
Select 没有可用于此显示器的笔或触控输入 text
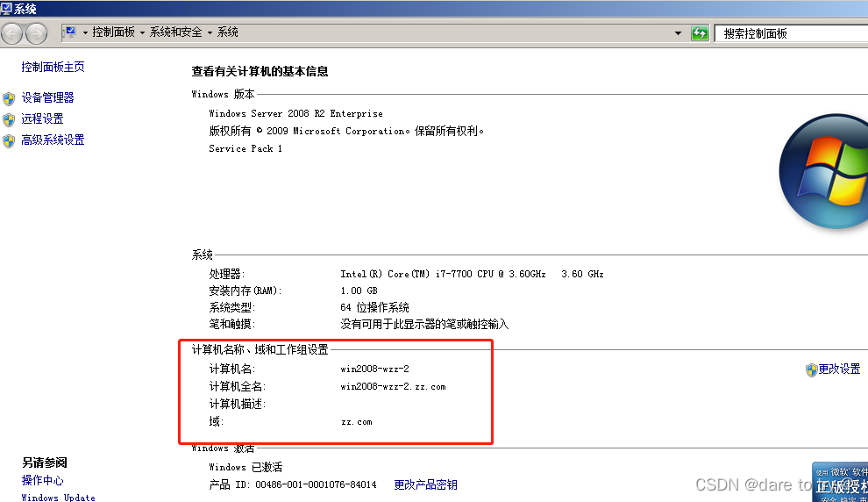(x=424, y=324)
